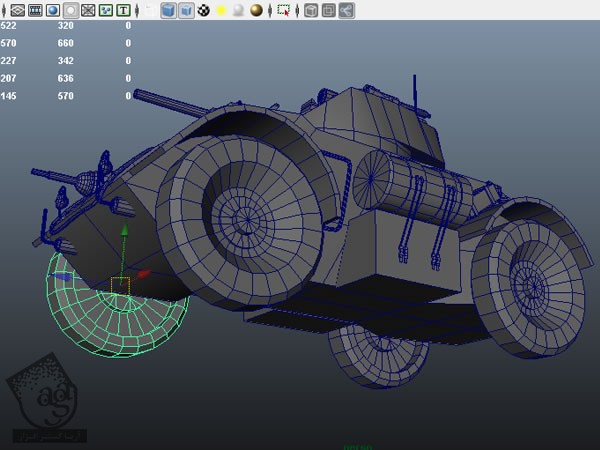Click the gate mask icon
Viewport: 600px width, 450px height.
point(70,10)
